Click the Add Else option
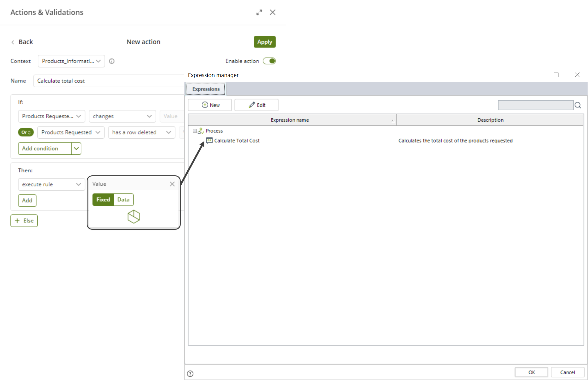The image size is (588, 380). [24, 220]
